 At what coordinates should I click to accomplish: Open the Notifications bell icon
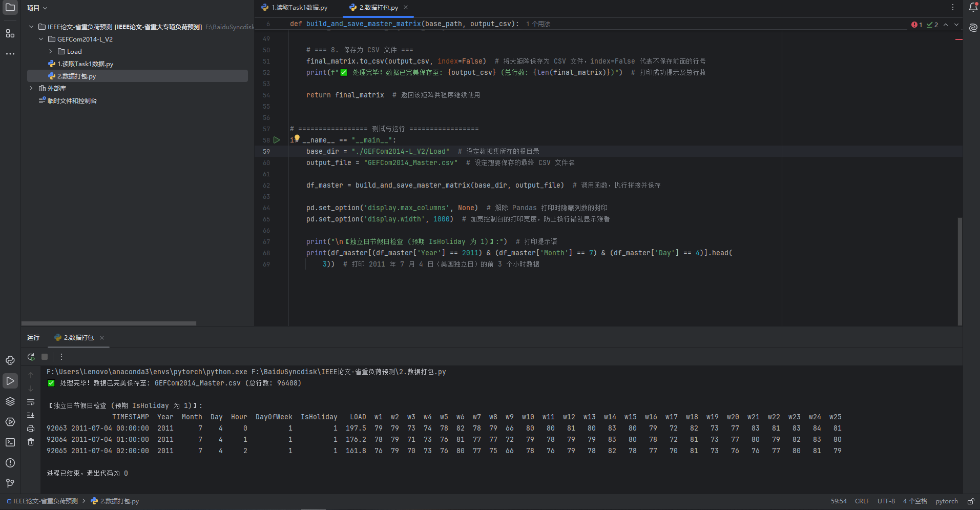click(x=973, y=7)
